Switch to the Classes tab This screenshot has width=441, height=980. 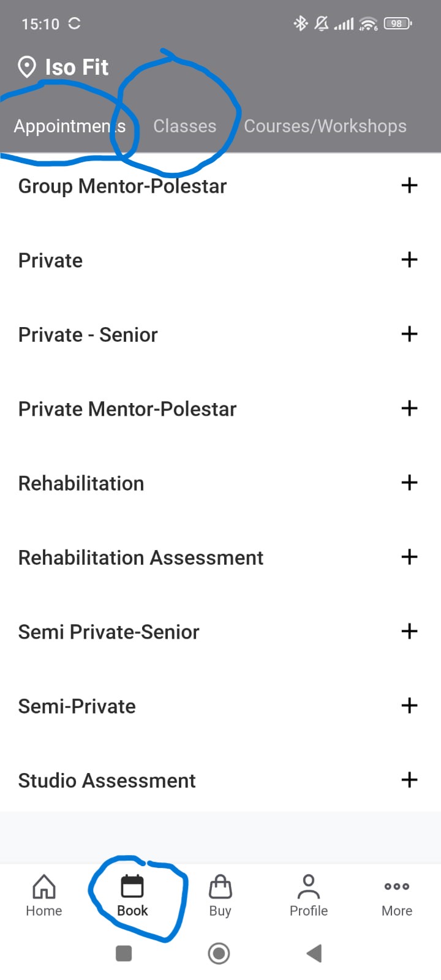(x=184, y=126)
